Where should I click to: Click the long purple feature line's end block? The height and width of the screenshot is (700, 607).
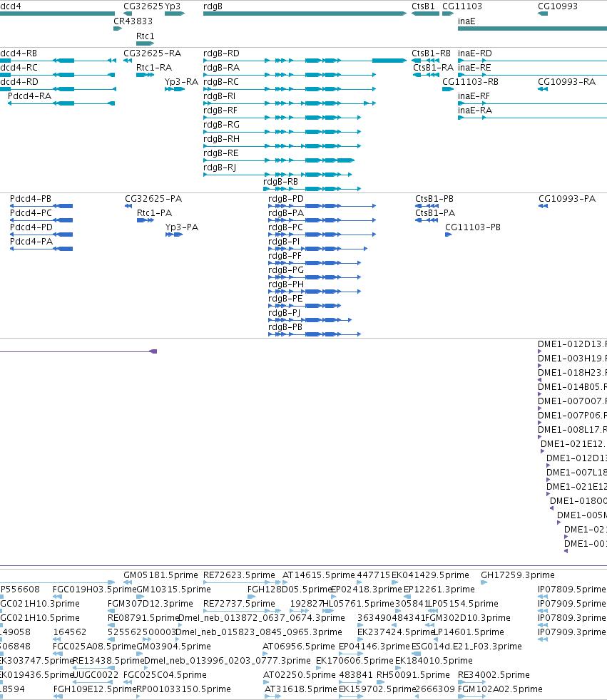153,351
